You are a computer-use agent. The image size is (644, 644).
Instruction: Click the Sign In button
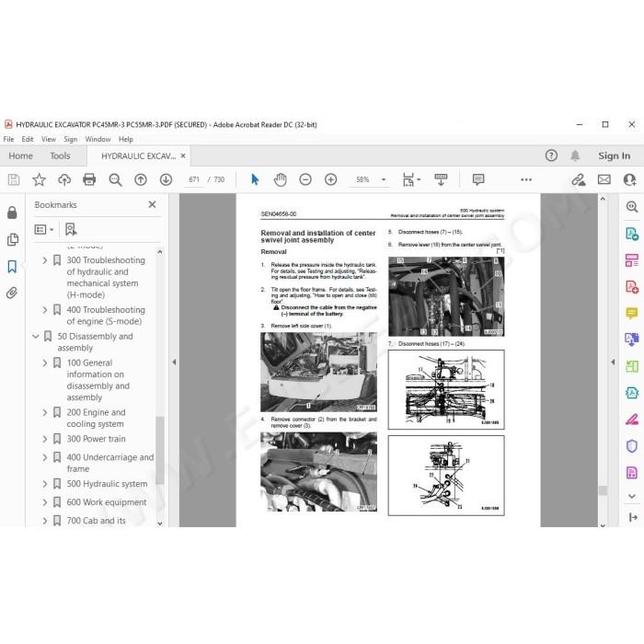click(614, 155)
